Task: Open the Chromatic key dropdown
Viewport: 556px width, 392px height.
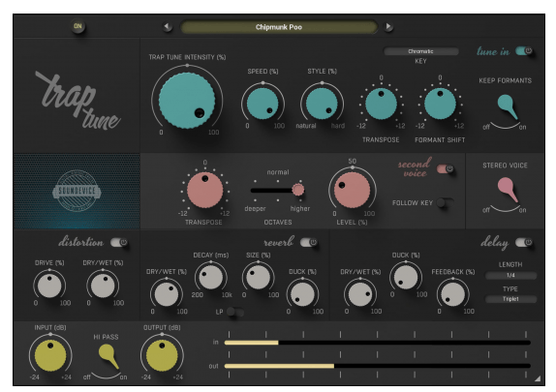Action: click(420, 51)
